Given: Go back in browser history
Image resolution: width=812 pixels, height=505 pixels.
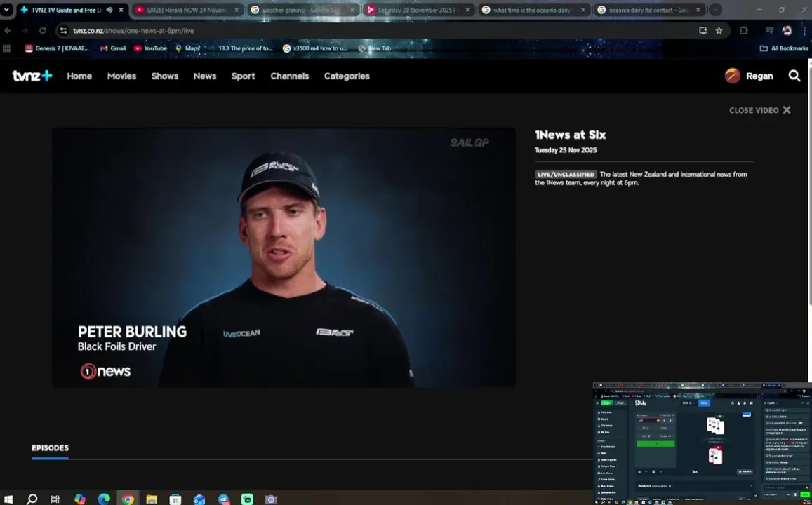Looking at the screenshot, I should [8, 31].
